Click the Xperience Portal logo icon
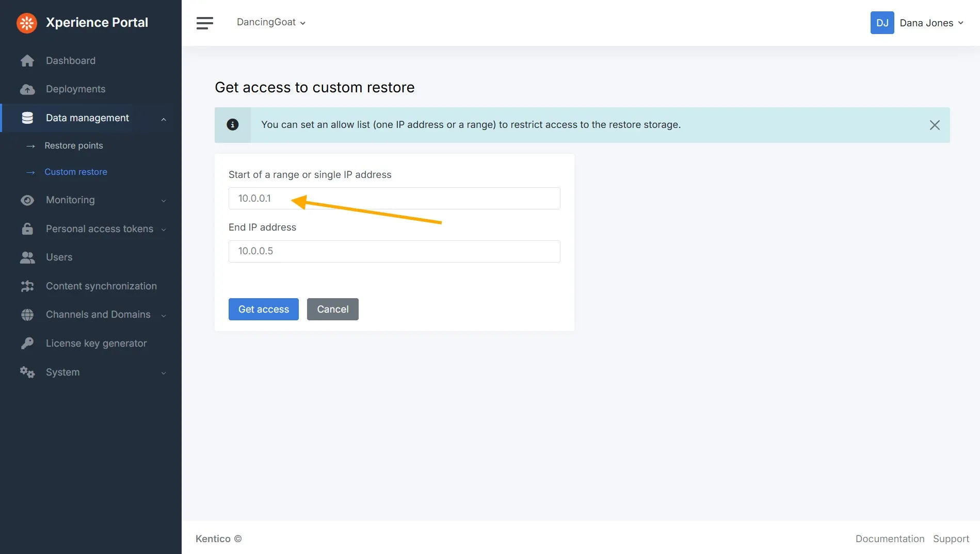Viewport: 980px width, 554px height. pyautogui.click(x=27, y=23)
